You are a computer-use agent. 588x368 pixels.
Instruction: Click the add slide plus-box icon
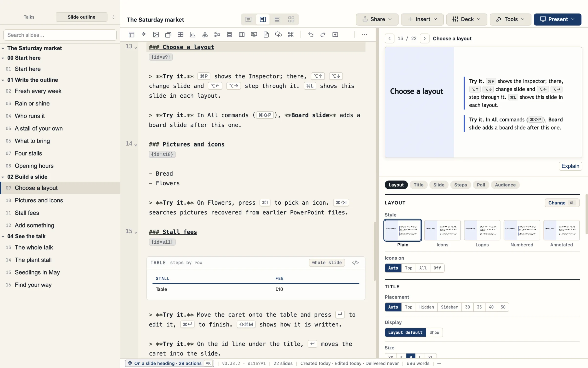pyautogui.click(x=335, y=35)
